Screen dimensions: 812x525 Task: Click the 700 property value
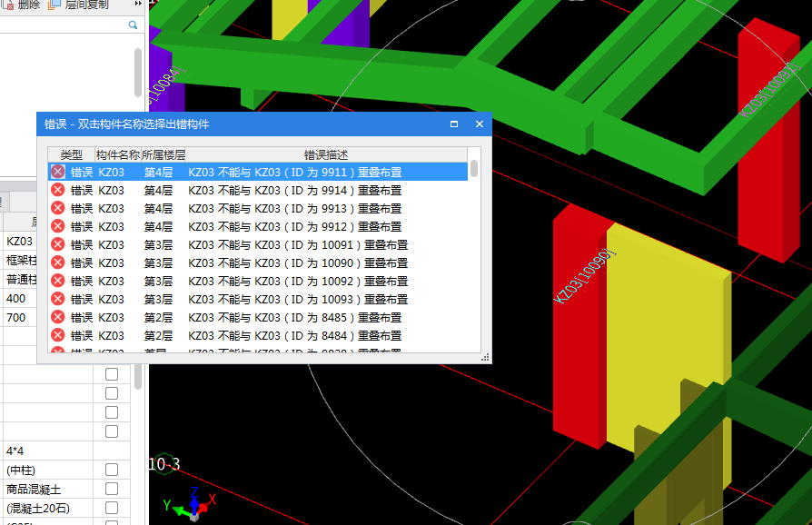(20, 317)
